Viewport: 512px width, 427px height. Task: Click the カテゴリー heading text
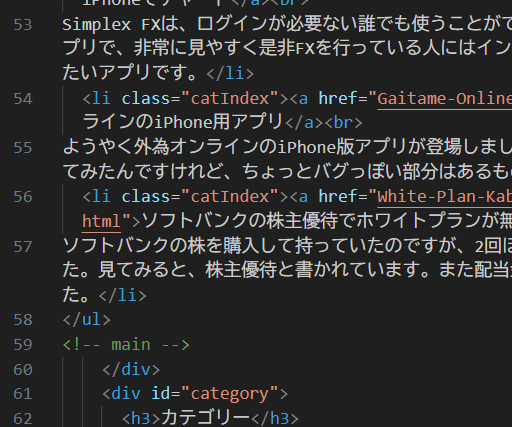206,417
